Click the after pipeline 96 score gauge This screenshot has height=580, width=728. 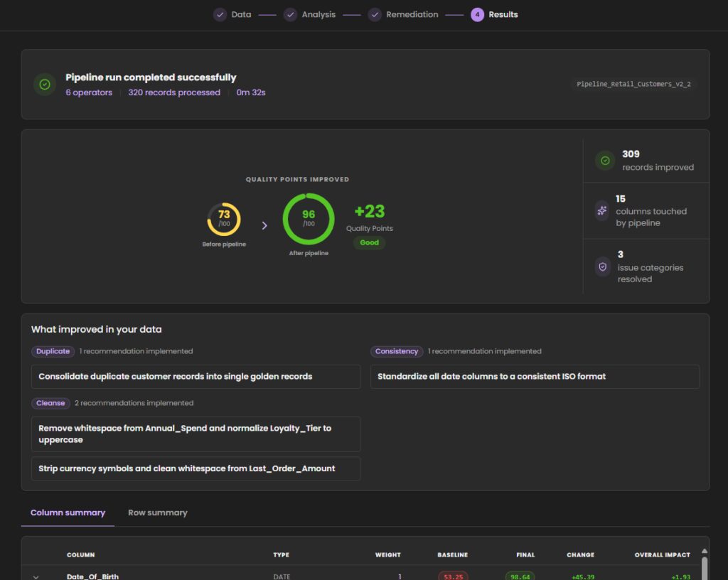click(309, 218)
